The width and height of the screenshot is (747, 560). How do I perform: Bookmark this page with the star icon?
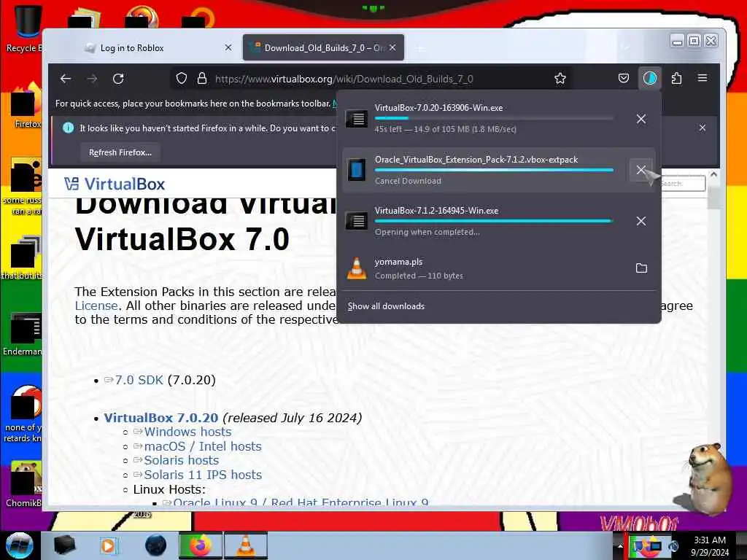(x=560, y=79)
